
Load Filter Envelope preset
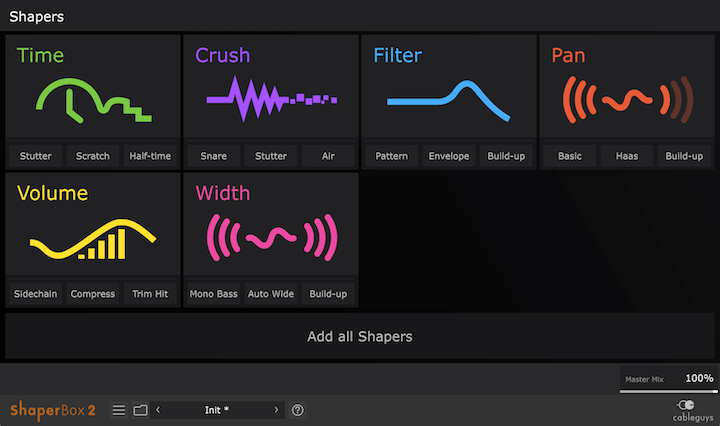pyautogui.click(x=449, y=156)
